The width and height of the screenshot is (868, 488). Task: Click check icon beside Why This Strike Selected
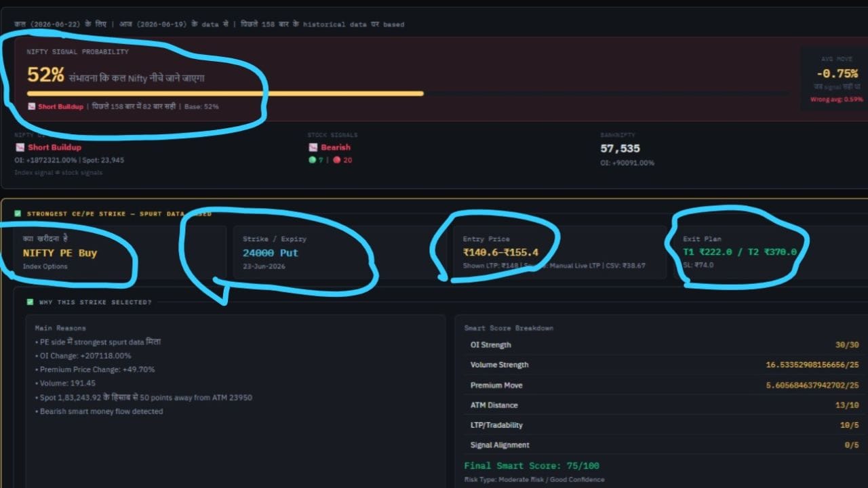pos(30,302)
